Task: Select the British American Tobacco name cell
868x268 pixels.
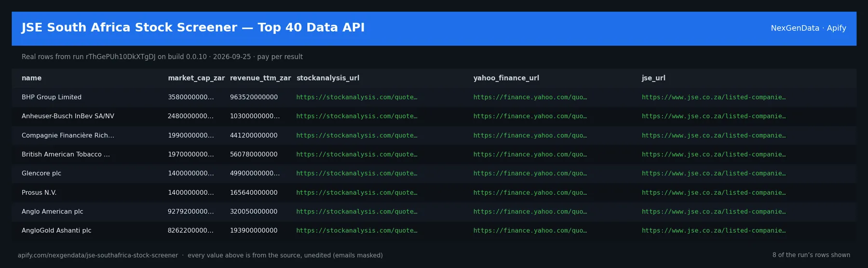Action: [66, 154]
